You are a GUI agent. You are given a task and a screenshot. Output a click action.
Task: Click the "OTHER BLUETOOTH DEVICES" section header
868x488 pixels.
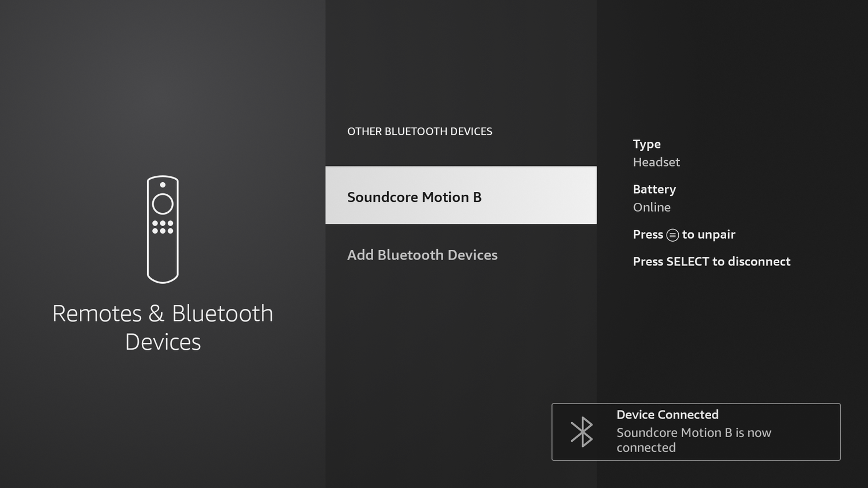[x=420, y=131]
